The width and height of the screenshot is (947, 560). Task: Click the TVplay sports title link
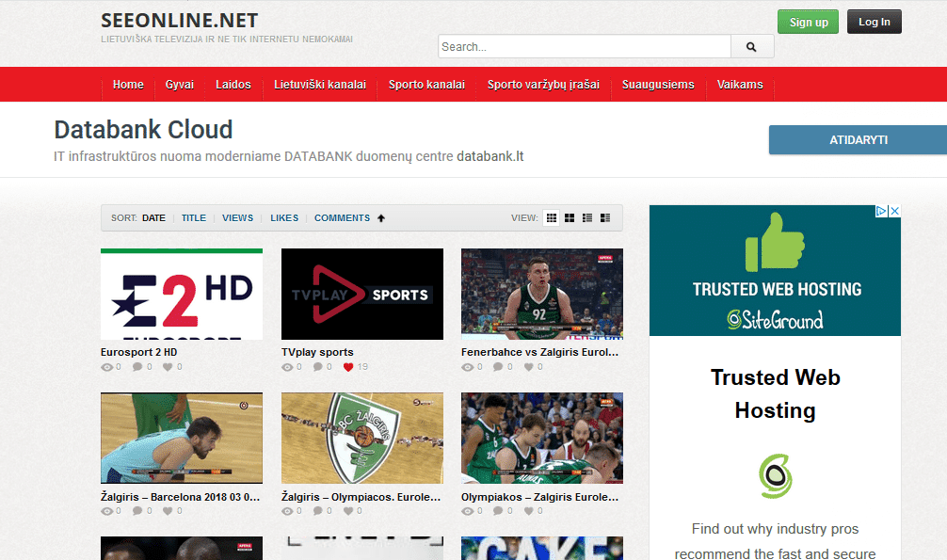[317, 352]
